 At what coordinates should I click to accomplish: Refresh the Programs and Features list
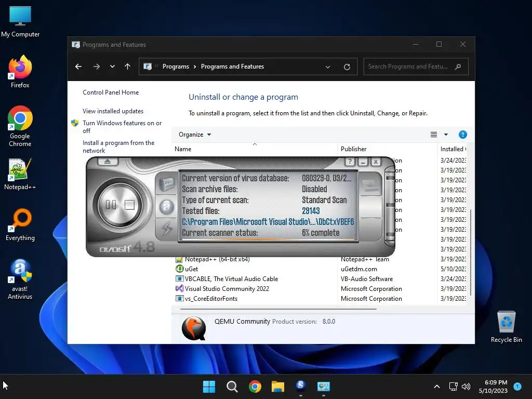point(347,67)
